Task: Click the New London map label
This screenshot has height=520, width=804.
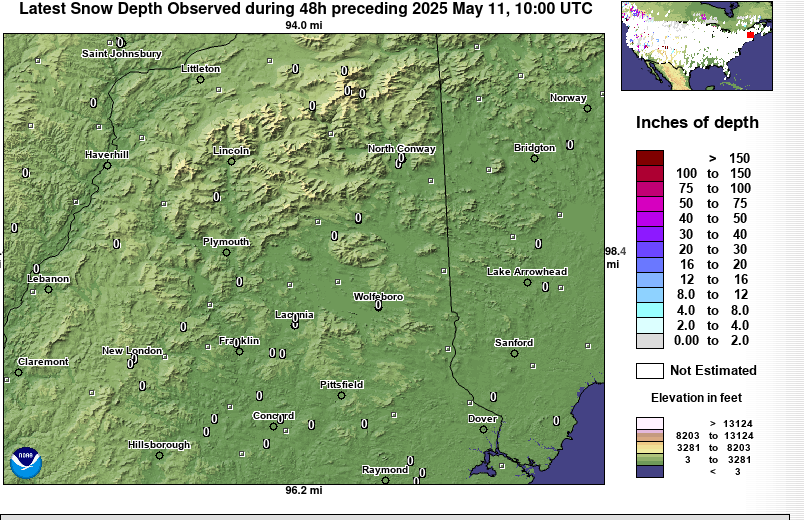Action: coord(132,351)
